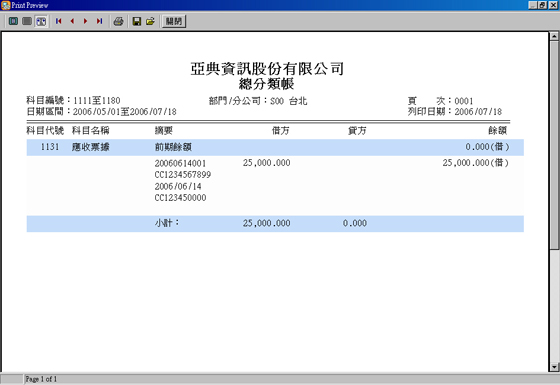Click column header 貸方
The width and height of the screenshot is (560, 385).
tap(358, 130)
